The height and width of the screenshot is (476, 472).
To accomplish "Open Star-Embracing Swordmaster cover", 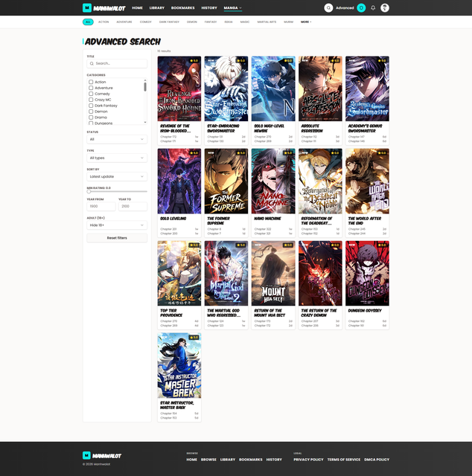I will tap(226, 89).
